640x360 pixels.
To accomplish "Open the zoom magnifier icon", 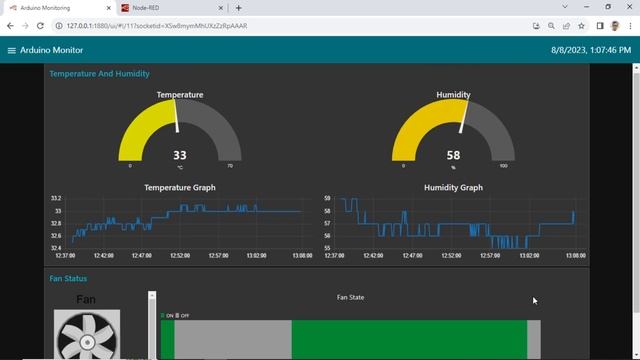I will [551, 26].
